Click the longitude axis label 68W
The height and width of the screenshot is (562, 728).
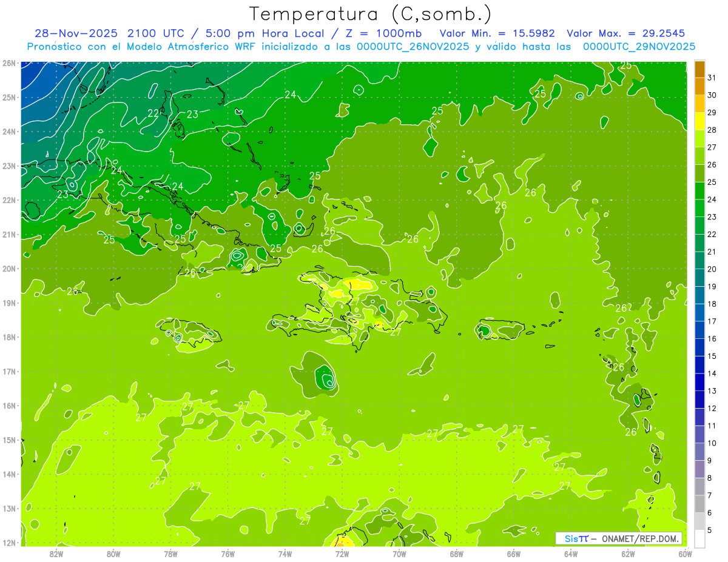[457, 554]
